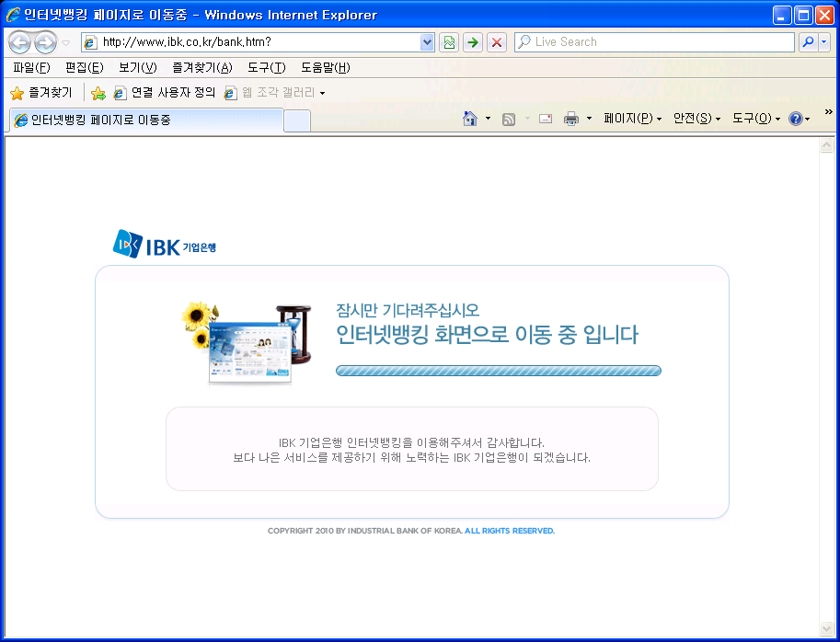Open the 웹 조각 갤러리 link
Image resolution: width=840 pixels, height=642 pixels.
pyautogui.click(x=270, y=93)
